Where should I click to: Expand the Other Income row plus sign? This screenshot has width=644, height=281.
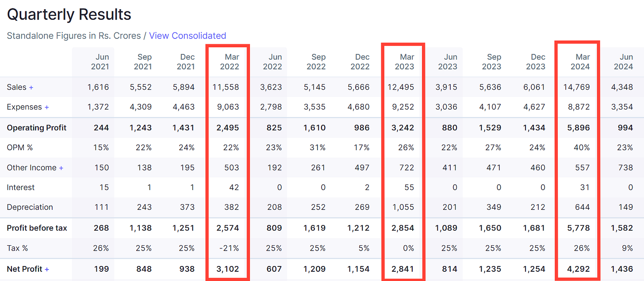[61, 168]
